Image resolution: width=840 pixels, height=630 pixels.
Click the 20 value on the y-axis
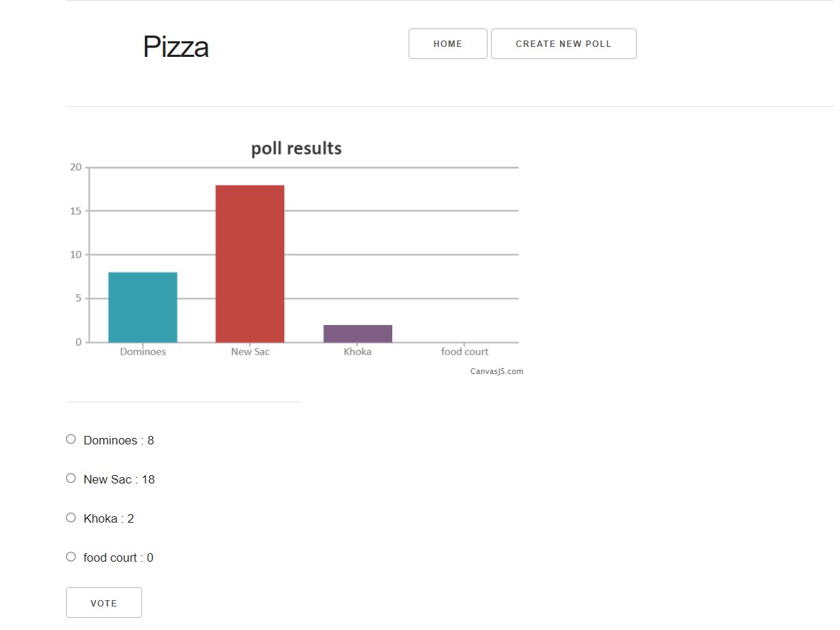click(x=74, y=166)
